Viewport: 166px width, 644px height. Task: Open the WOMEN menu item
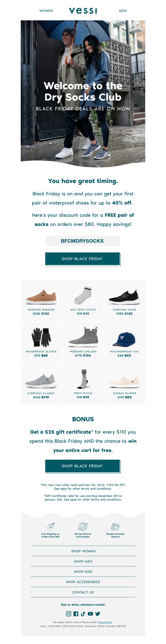(x=46, y=11)
